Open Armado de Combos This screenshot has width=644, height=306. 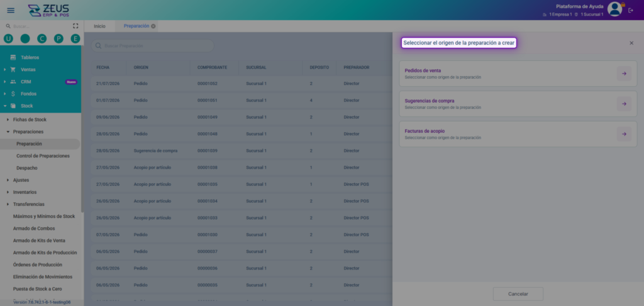[x=34, y=229]
